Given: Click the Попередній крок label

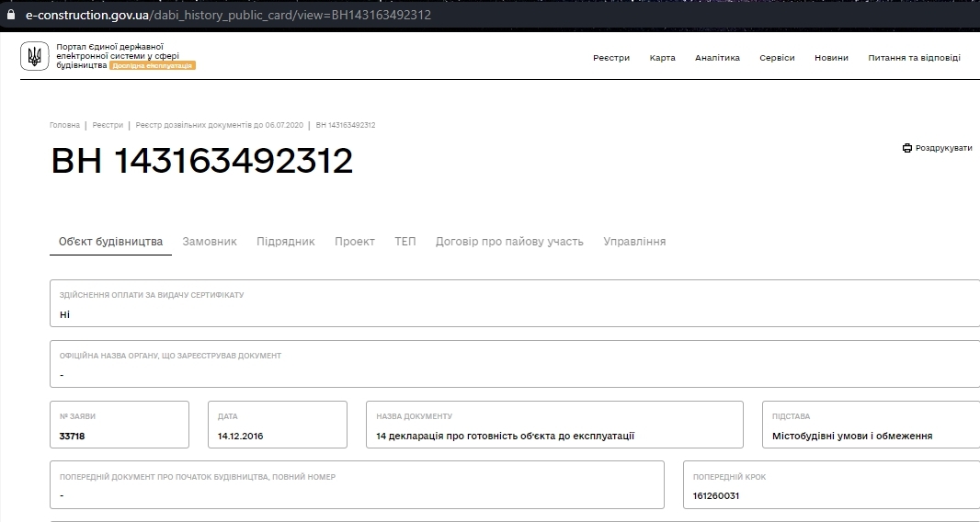Looking at the screenshot, I should click(729, 477).
